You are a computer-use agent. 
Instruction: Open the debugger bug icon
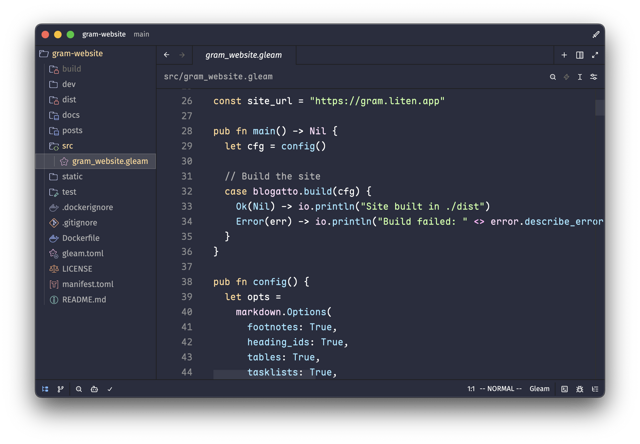pos(580,389)
